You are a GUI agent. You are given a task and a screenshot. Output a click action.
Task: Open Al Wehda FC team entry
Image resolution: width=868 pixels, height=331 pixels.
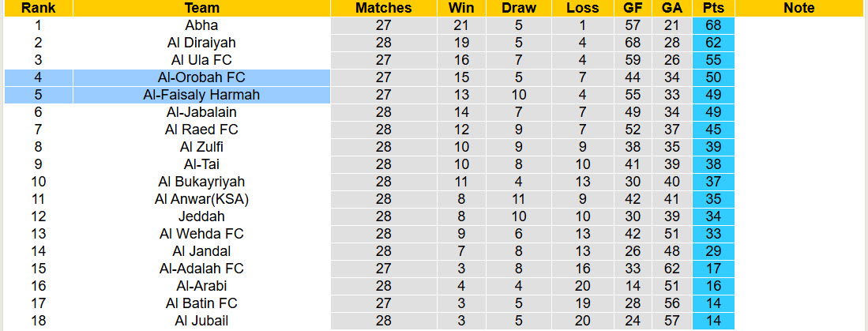[201, 234]
